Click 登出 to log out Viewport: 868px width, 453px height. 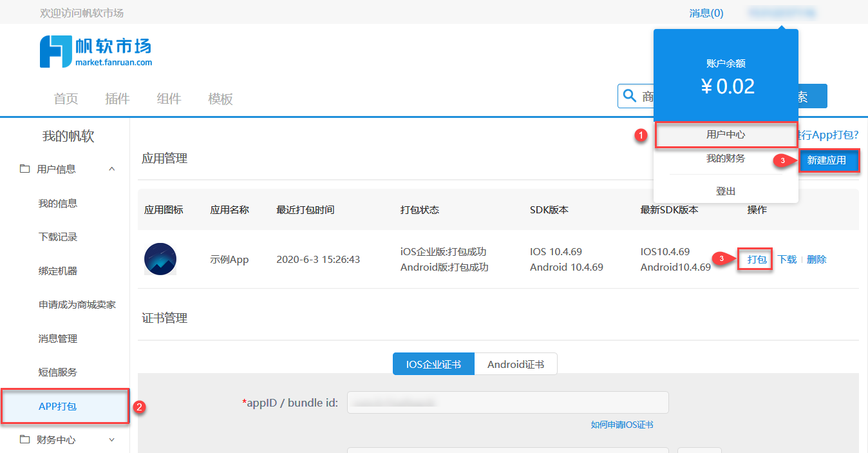[x=726, y=191]
